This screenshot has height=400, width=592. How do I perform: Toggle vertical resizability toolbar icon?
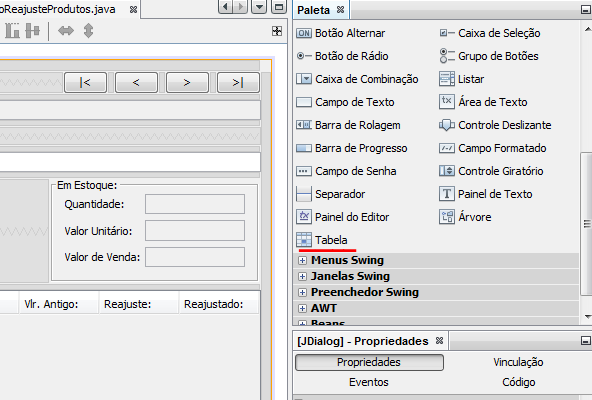pos(88,31)
